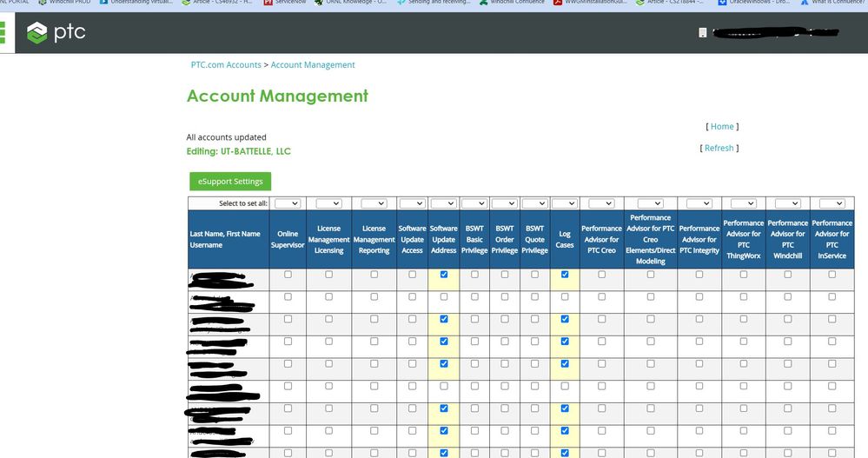Open the green menu icon beside ptc logo

[3, 33]
